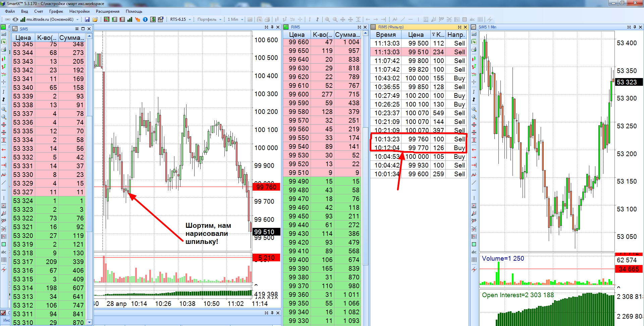
Task: Maximize the SiM5 order book panel
Action: pos(83,29)
